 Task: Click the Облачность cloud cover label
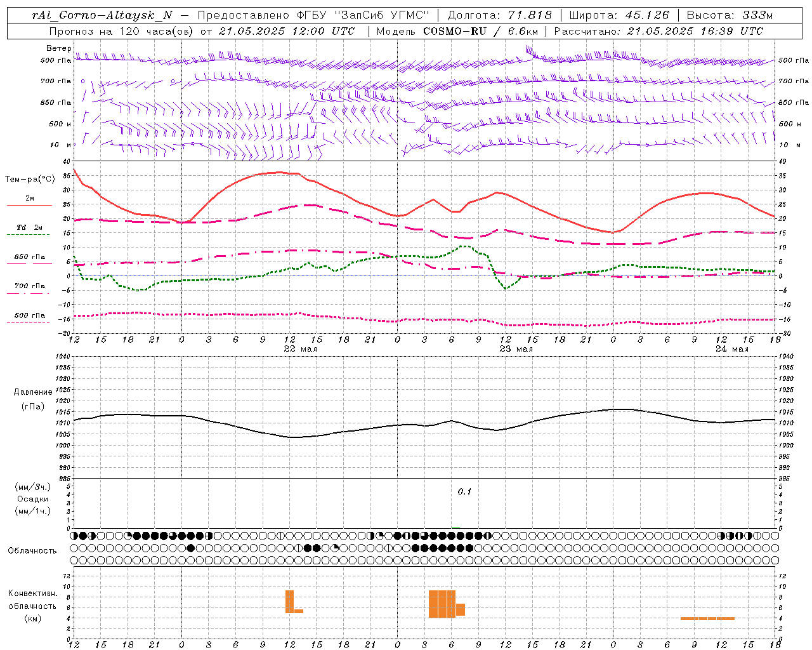point(32,550)
